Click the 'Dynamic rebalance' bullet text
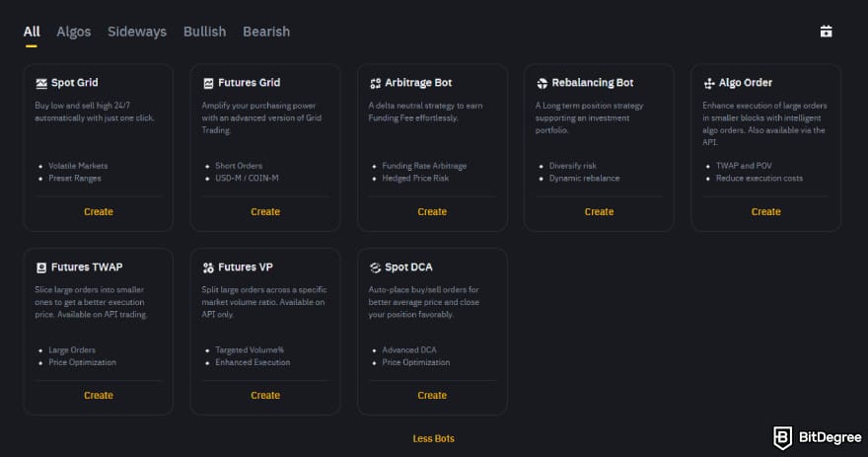This screenshot has height=457, width=868. tap(584, 179)
